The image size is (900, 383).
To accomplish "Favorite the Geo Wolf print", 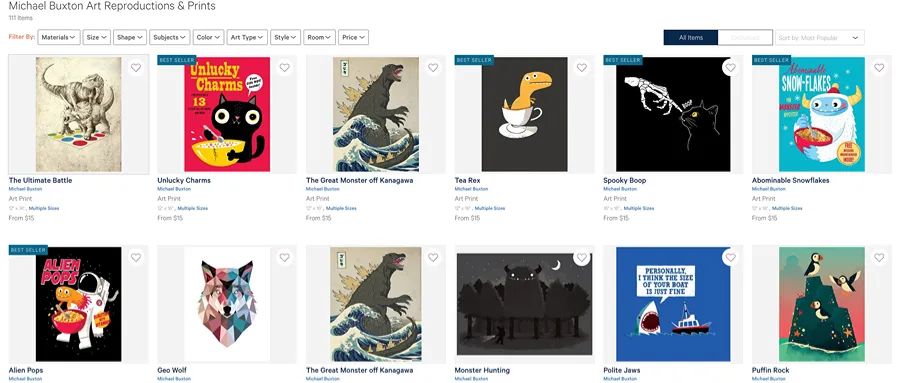I will pos(284,258).
